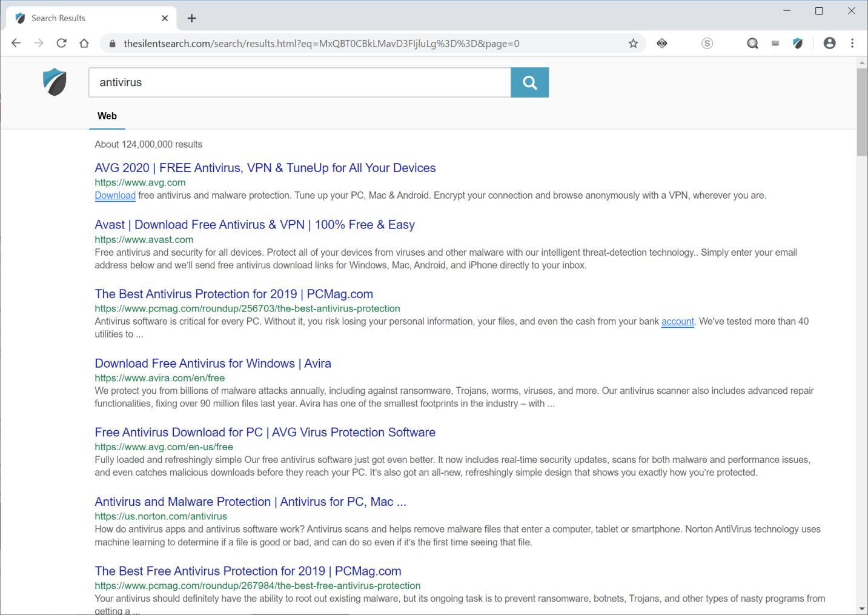Open the magnifier extension icon in toolbar
The width and height of the screenshot is (868, 615).
pyautogui.click(x=752, y=43)
